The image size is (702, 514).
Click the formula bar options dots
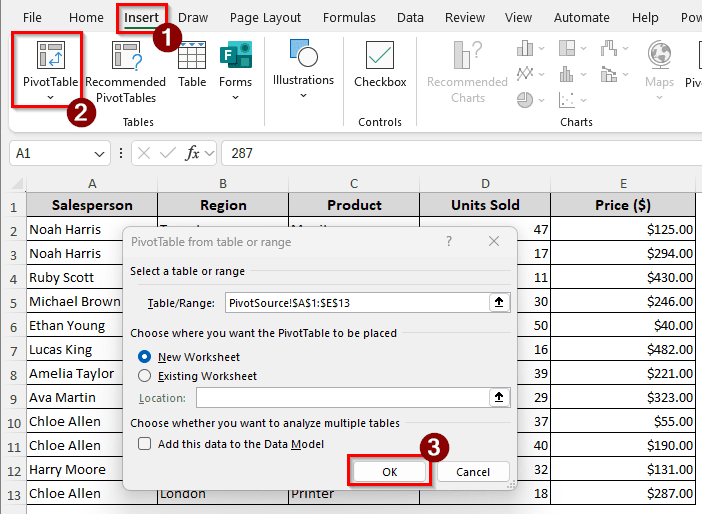[x=121, y=154]
